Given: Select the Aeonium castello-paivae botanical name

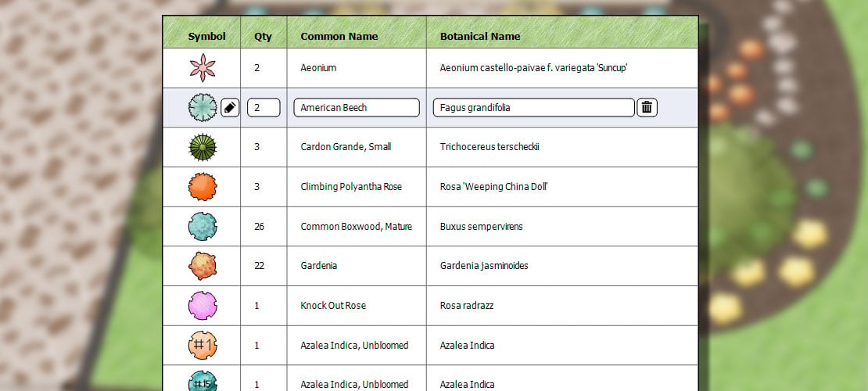Looking at the screenshot, I should [533, 68].
